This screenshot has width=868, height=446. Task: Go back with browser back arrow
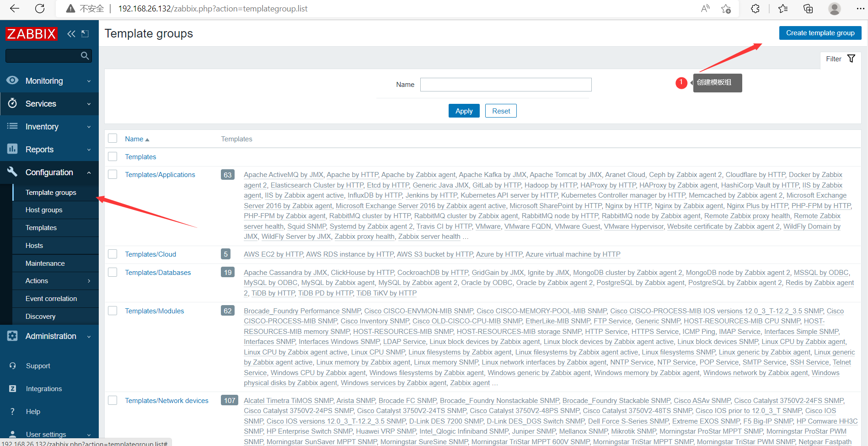coord(15,9)
